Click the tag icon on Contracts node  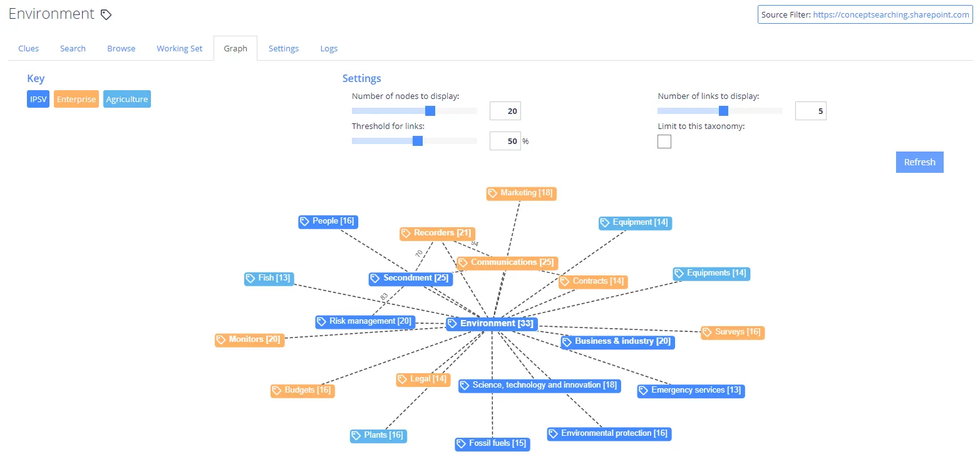point(565,282)
